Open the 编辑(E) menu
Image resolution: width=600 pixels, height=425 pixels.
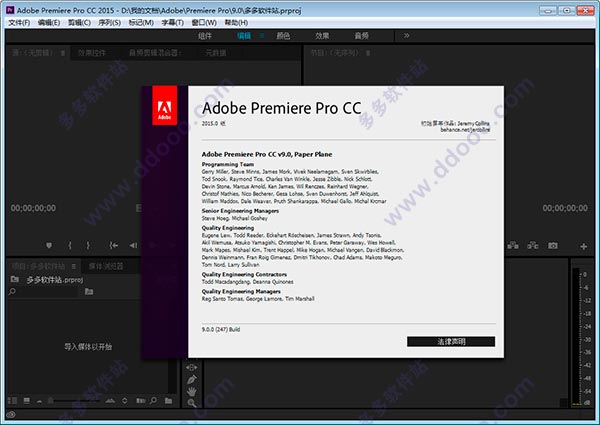[49, 23]
